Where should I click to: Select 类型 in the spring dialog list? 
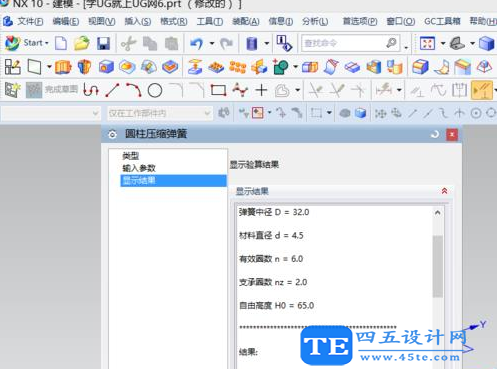[131, 155]
